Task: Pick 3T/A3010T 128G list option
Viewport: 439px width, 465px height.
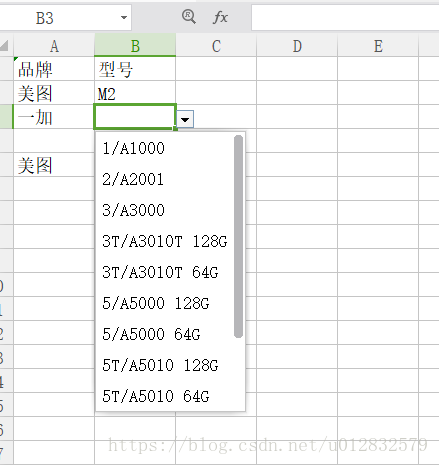Action: click(165, 241)
